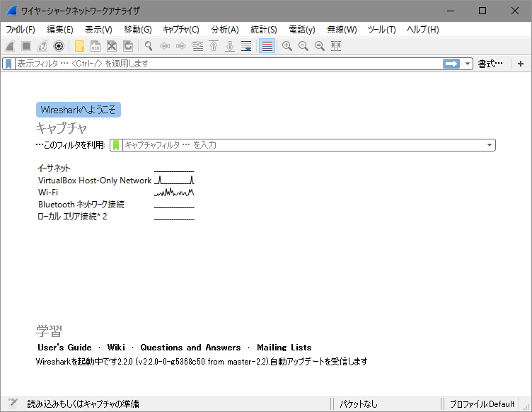Open the Mailing Lists link
The width and height of the screenshot is (532, 412).
[284, 348]
